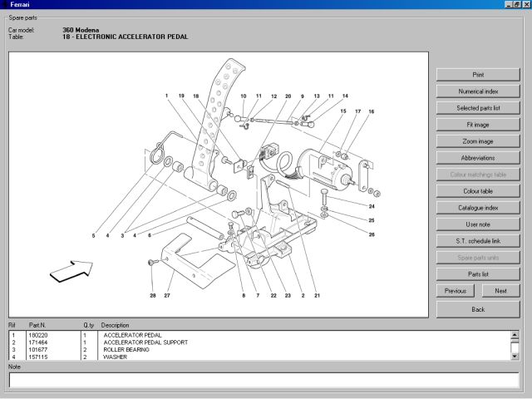This screenshot has height=399, width=532.
Task: Click callout number 1 in diagram
Action: (166, 96)
